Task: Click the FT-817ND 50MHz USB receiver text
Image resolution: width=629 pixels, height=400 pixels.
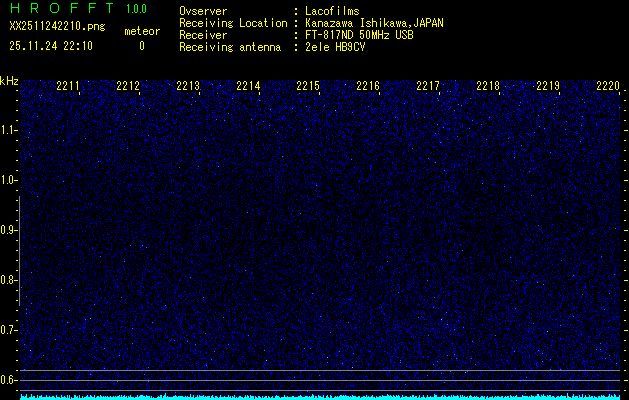Action: (x=359, y=35)
